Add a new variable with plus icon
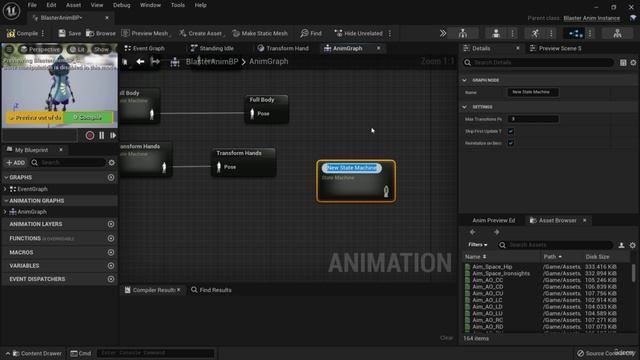 [111, 266]
